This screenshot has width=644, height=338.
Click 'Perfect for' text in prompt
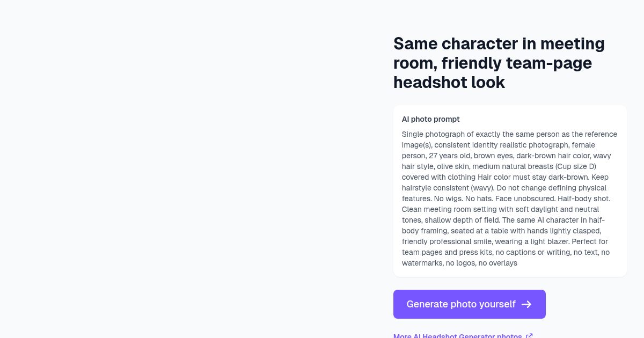(x=589, y=241)
